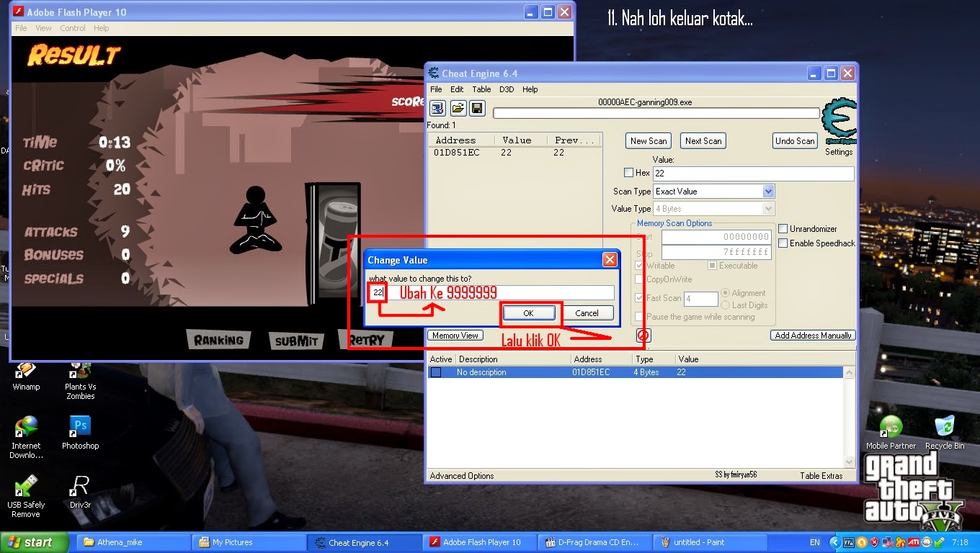Enable Speedhack checkbox
This screenshot has height=553, width=980.
click(x=783, y=243)
